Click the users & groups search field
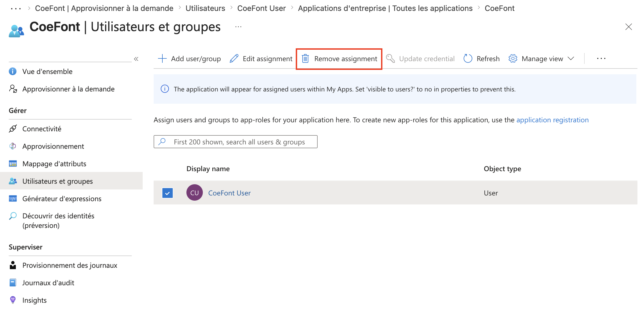The width and height of the screenshot is (644, 309). pyautogui.click(x=236, y=142)
